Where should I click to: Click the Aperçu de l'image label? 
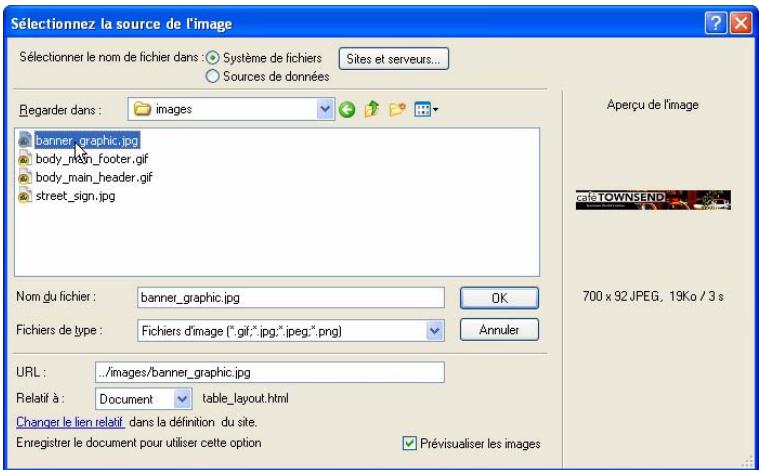[653, 105]
